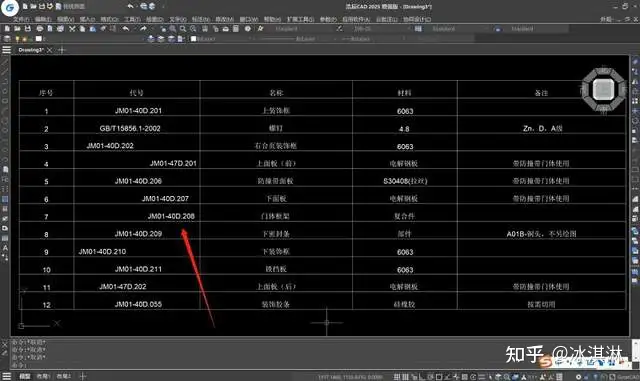Open status bar settings gear icon
Image resolution: width=640 pixels, height=381 pixels.
point(579,377)
